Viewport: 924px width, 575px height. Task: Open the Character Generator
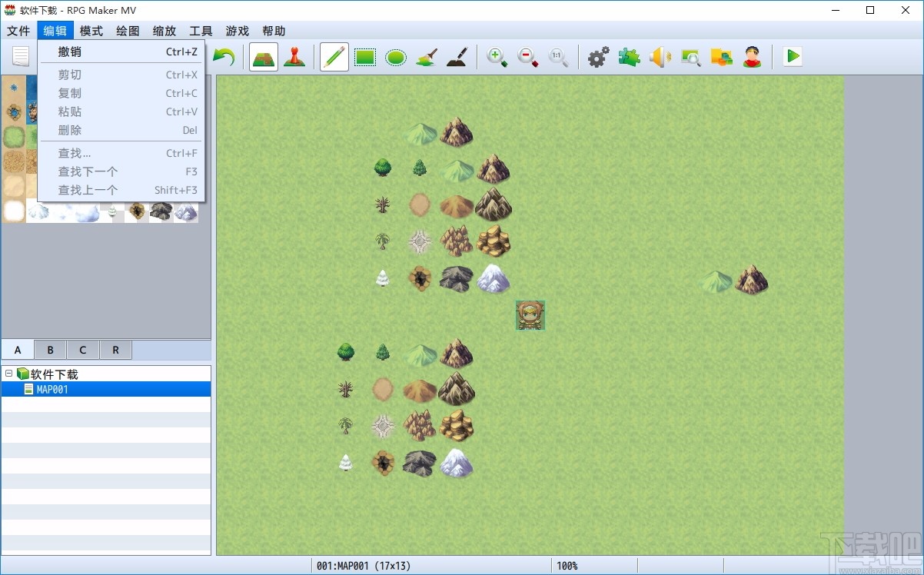(752, 56)
